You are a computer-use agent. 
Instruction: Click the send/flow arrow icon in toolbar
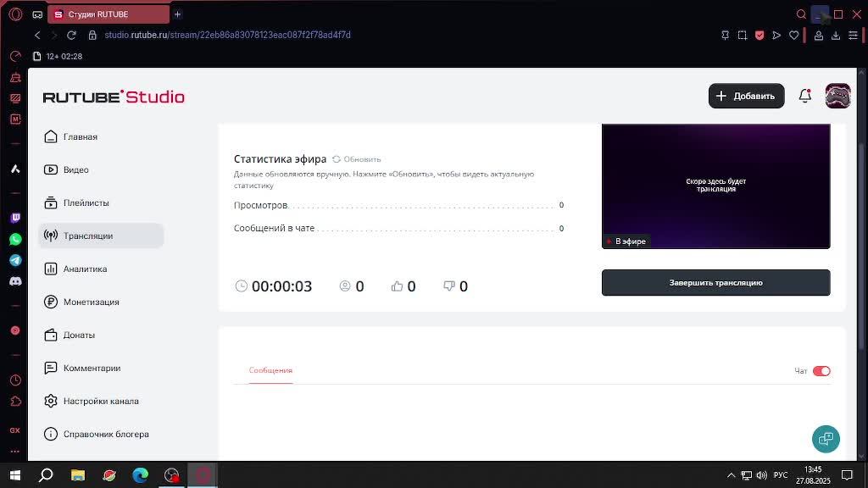point(776,35)
